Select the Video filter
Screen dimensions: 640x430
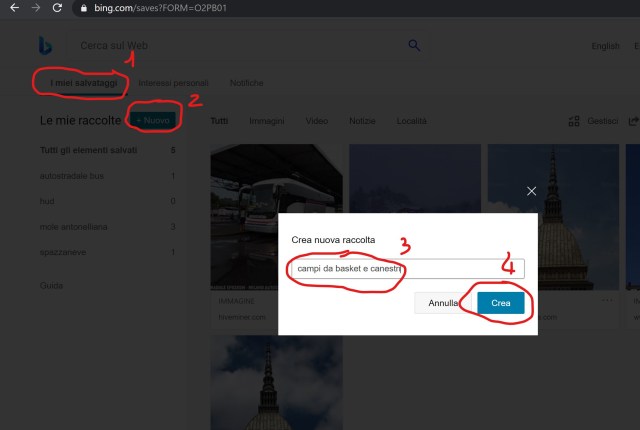coord(316,121)
